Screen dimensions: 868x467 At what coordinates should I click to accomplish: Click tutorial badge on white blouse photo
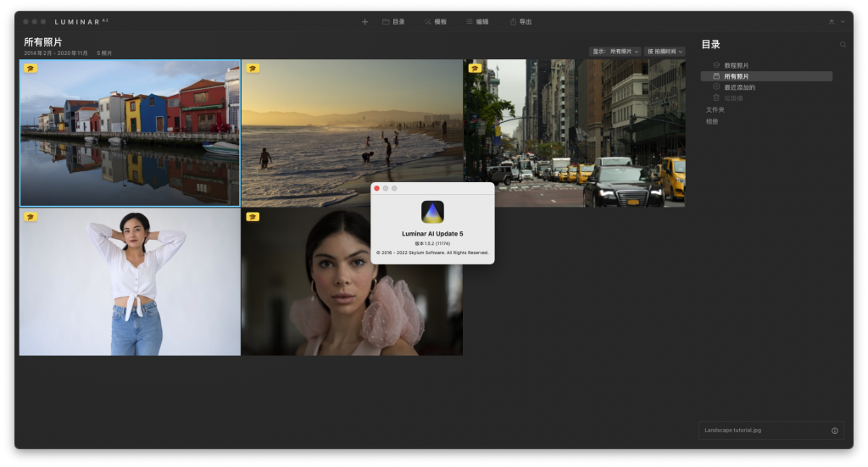coord(31,217)
